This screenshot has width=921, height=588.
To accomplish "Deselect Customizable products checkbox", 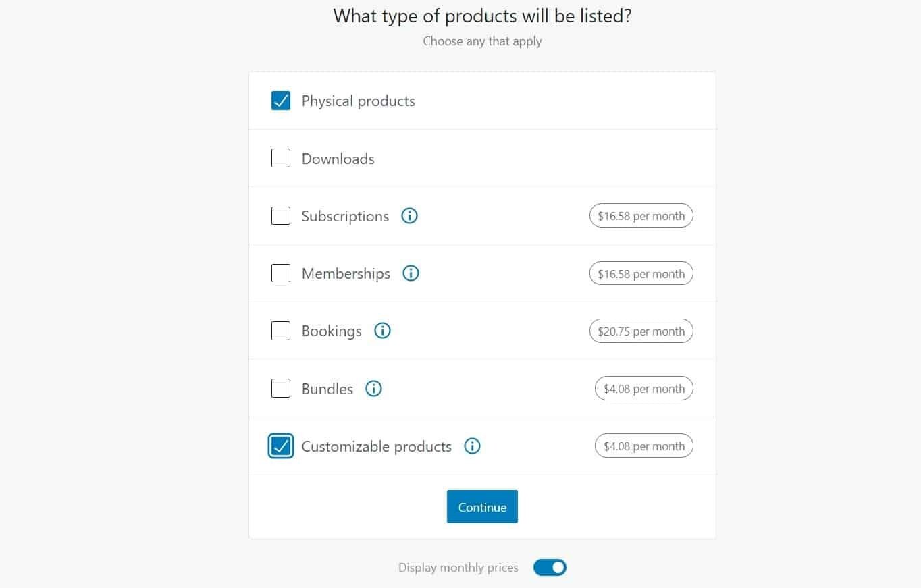I will point(281,446).
